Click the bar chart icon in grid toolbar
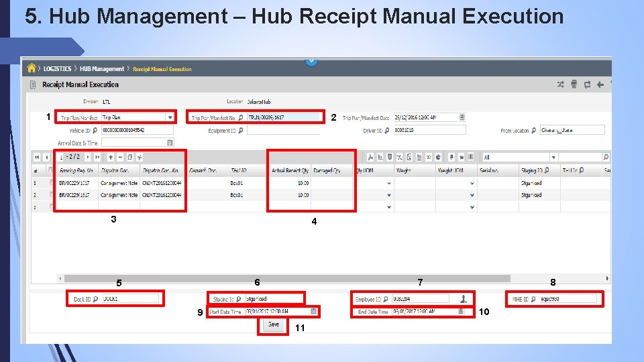Viewport: 644px width, 362px height. (x=380, y=157)
